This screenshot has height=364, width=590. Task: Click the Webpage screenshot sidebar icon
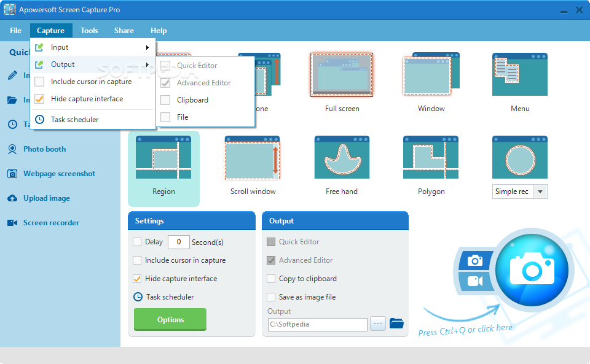(12, 174)
